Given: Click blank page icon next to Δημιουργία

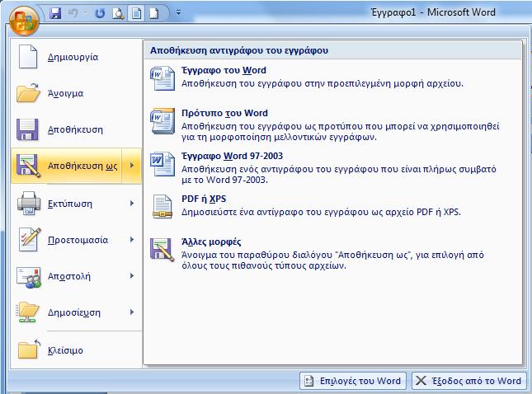Looking at the screenshot, I should click(28, 57).
